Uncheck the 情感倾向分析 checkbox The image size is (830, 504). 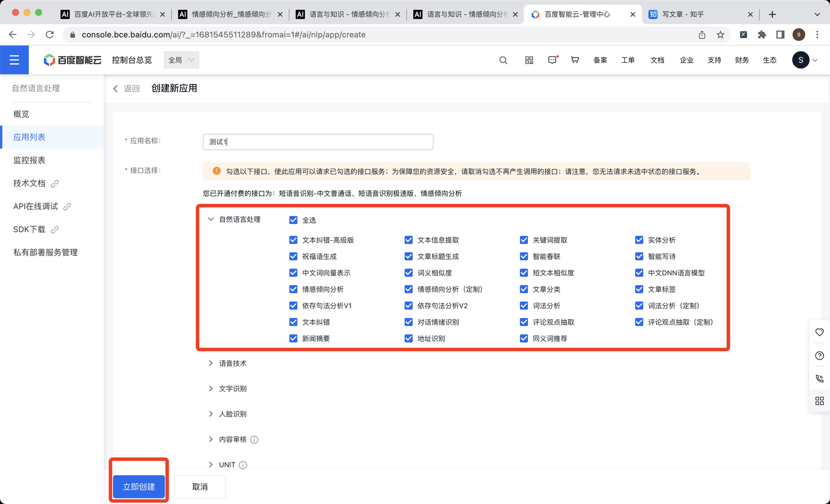click(x=293, y=289)
